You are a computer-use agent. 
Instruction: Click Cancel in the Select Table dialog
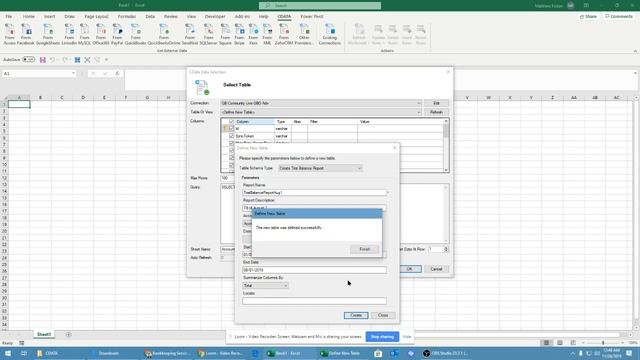pos(436,269)
